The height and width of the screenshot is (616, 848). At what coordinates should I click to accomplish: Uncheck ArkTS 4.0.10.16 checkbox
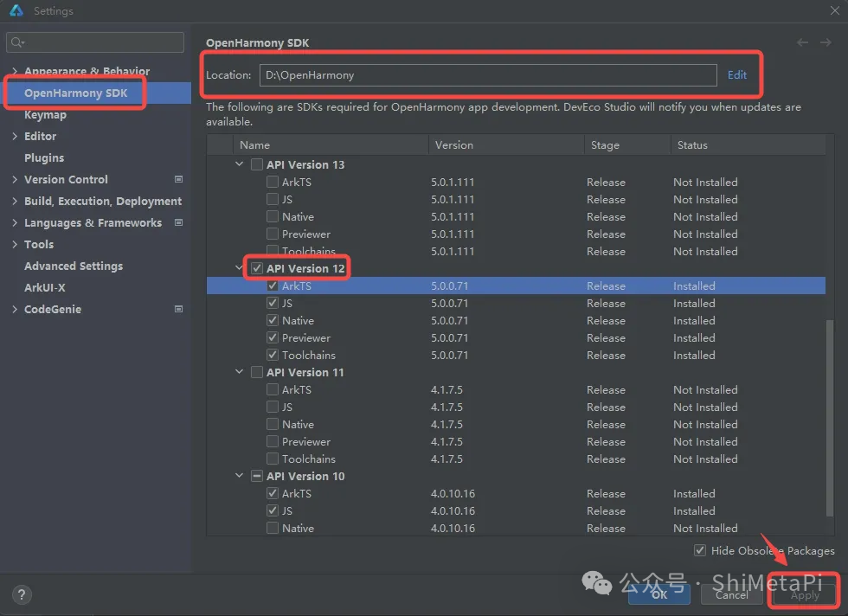tap(273, 493)
